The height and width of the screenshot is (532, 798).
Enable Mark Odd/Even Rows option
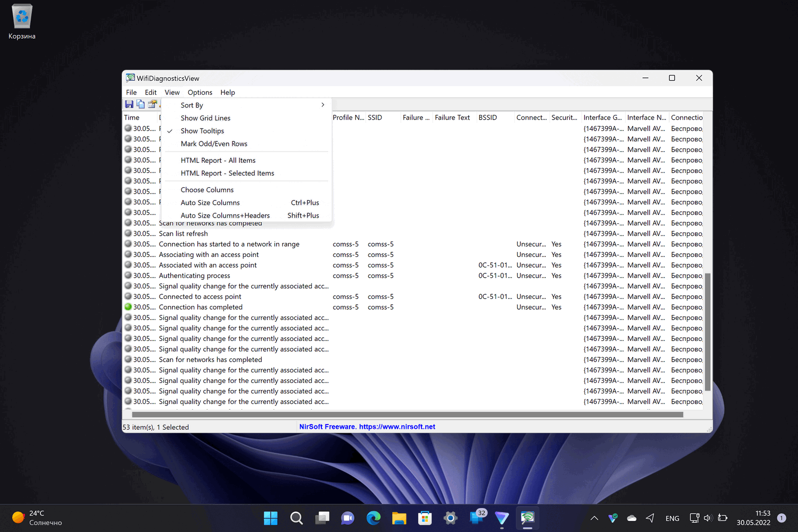pos(214,144)
